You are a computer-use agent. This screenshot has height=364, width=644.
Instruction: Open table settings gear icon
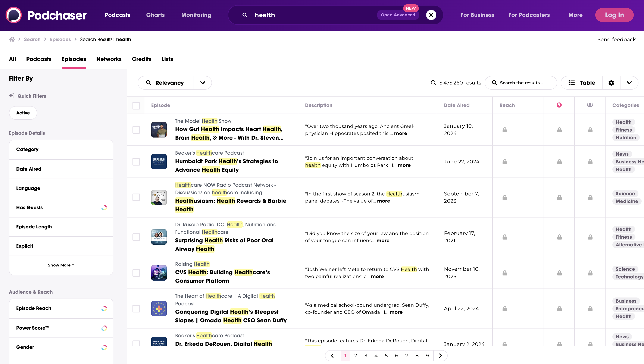pyautogui.click(x=611, y=83)
